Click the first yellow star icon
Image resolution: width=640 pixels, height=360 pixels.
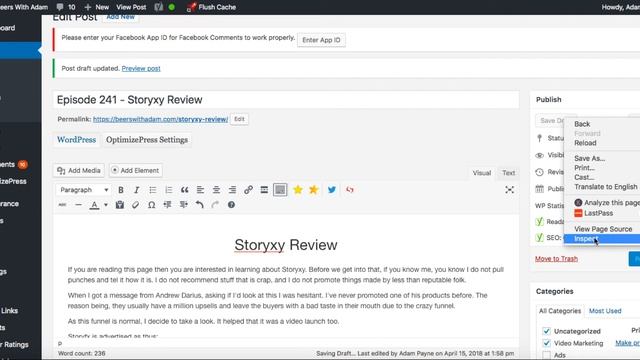click(298, 190)
